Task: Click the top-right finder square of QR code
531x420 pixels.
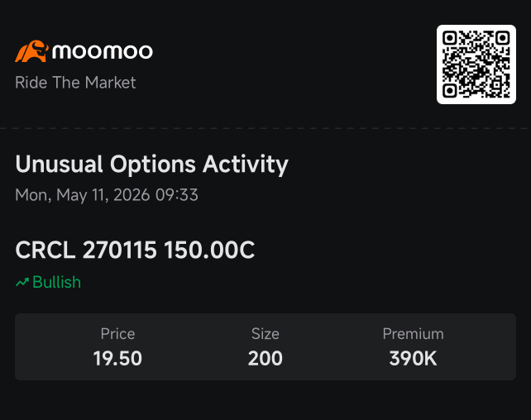Action: click(x=503, y=38)
